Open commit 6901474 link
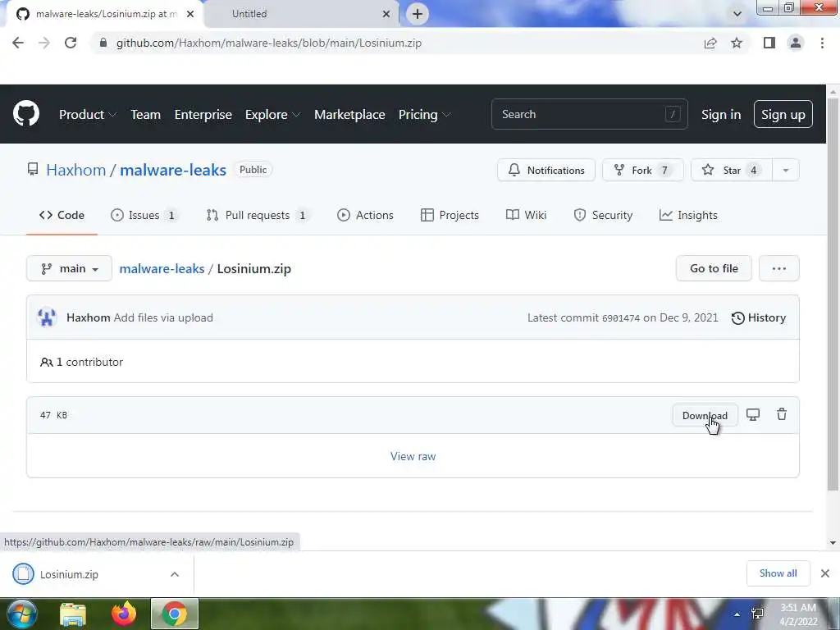This screenshot has width=840, height=630. (x=621, y=317)
